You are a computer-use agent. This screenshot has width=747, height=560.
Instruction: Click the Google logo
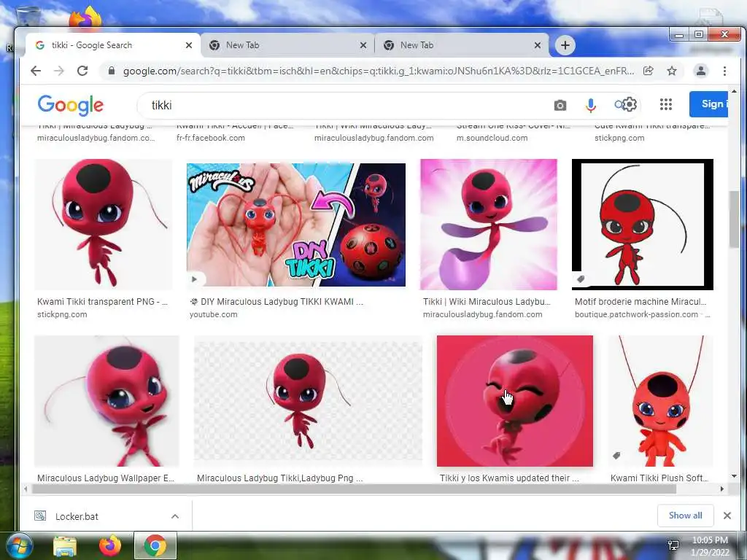point(71,105)
